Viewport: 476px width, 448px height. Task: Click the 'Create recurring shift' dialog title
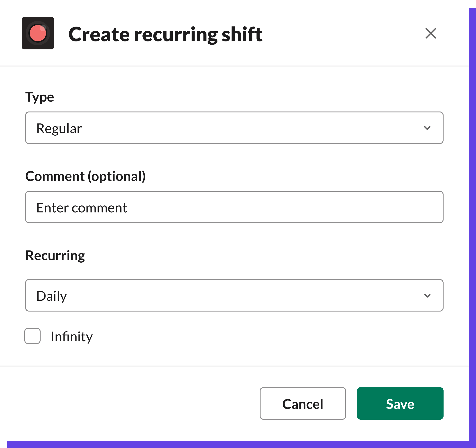[x=165, y=34]
